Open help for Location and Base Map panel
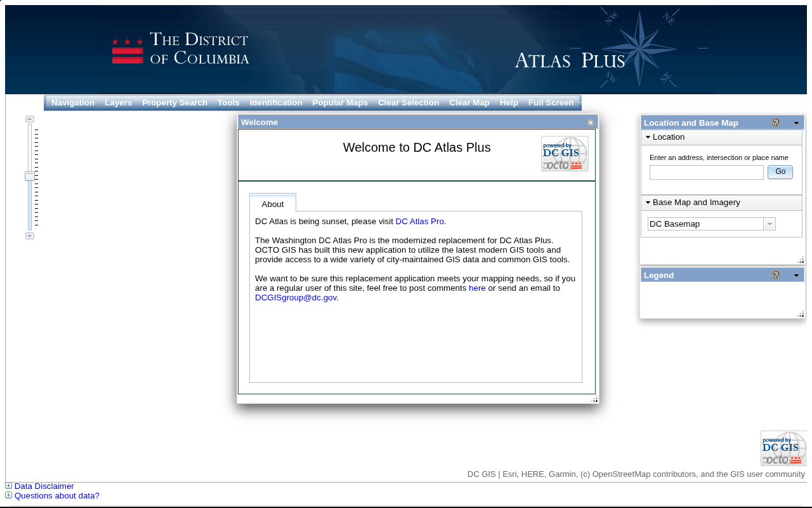 (x=776, y=123)
